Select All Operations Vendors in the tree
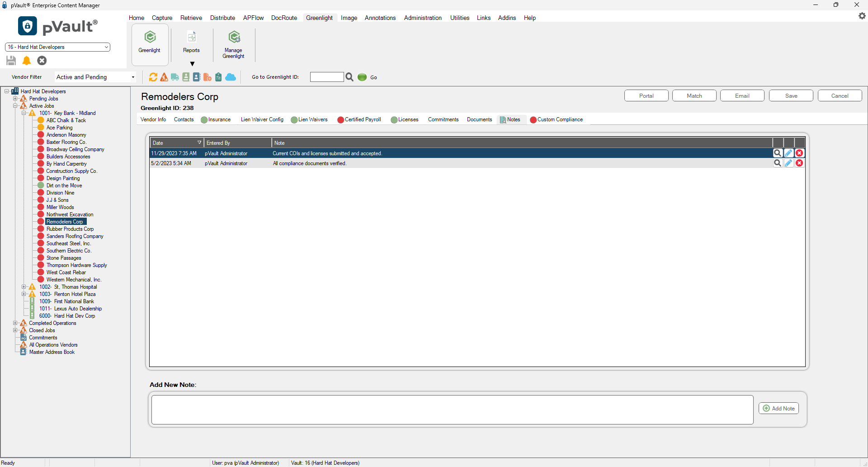868x467 pixels. point(53,345)
